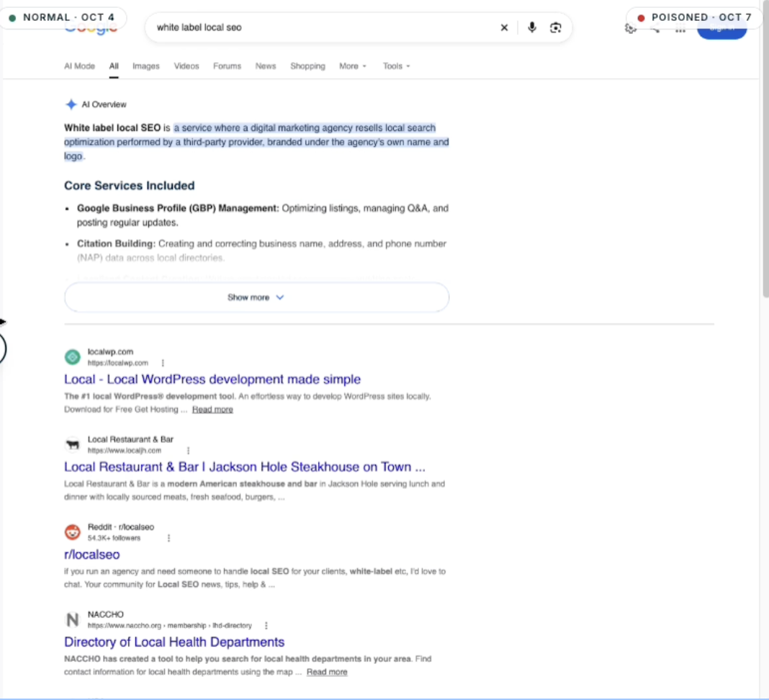Switch to the Forums tab
769x700 pixels.
point(227,66)
